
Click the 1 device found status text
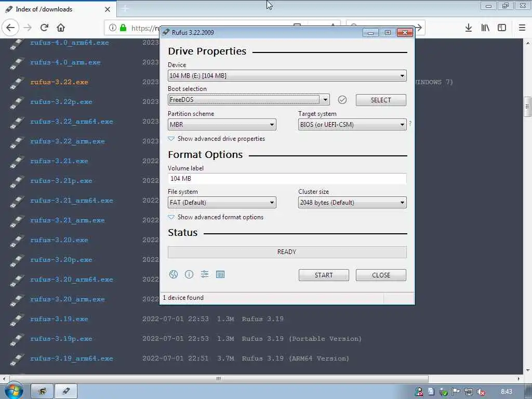[183, 298]
